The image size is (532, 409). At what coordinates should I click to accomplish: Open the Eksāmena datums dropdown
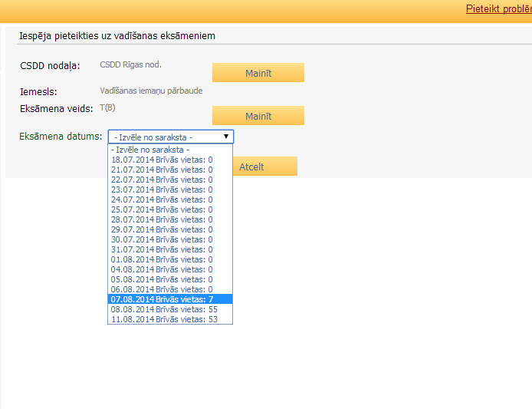pyautogui.click(x=171, y=137)
